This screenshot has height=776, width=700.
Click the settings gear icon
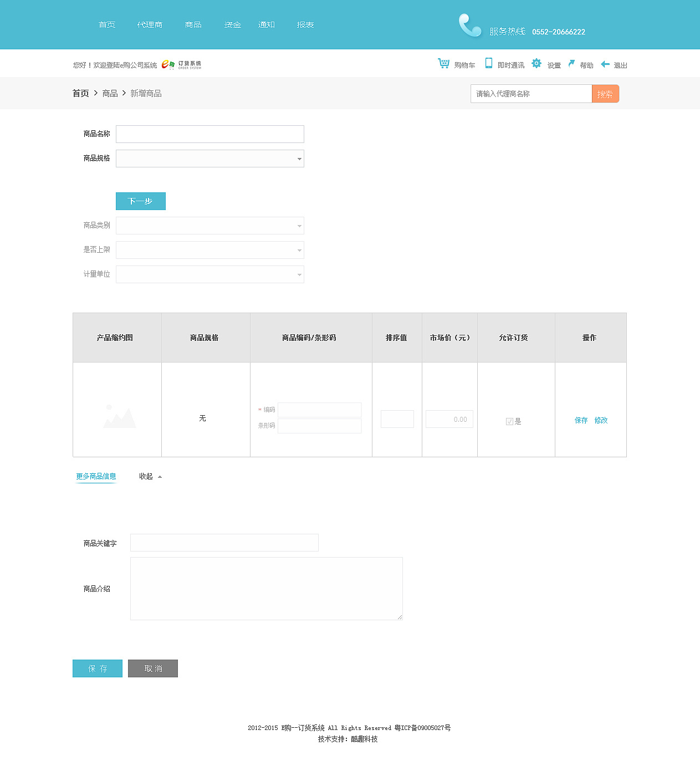tap(536, 63)
